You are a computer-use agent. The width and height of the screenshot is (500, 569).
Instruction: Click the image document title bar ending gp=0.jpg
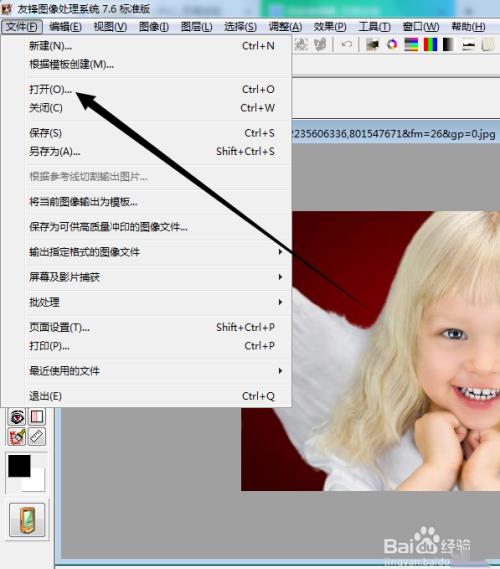tap(396, 134)
